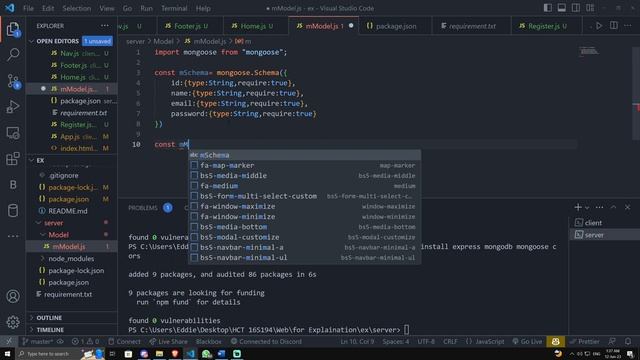The height and width of the screenshot is (360, 640).
Task: Open the File menu
Action: coord(29,8)
